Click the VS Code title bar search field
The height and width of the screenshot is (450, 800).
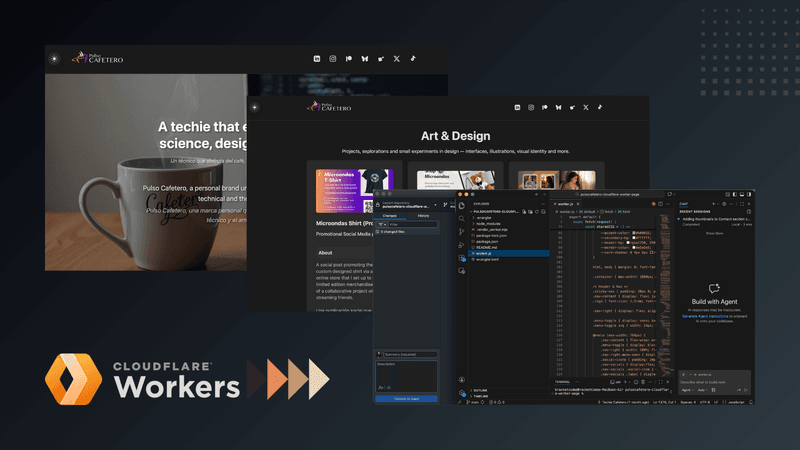coord(607,194)
